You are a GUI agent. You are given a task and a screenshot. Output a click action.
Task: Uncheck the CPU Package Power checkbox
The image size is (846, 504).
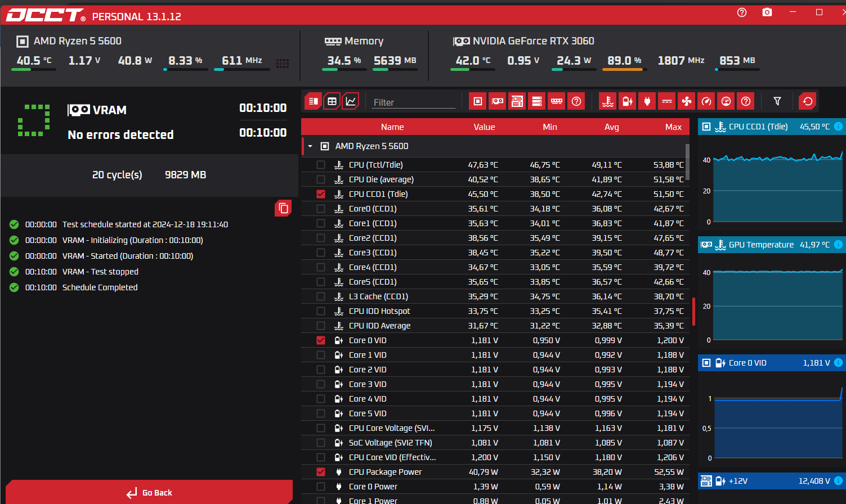321,472
